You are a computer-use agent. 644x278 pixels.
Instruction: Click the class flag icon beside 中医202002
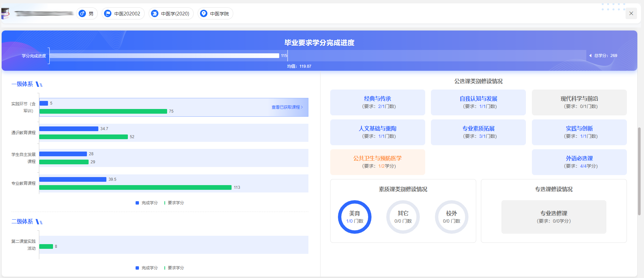(108, 13)
